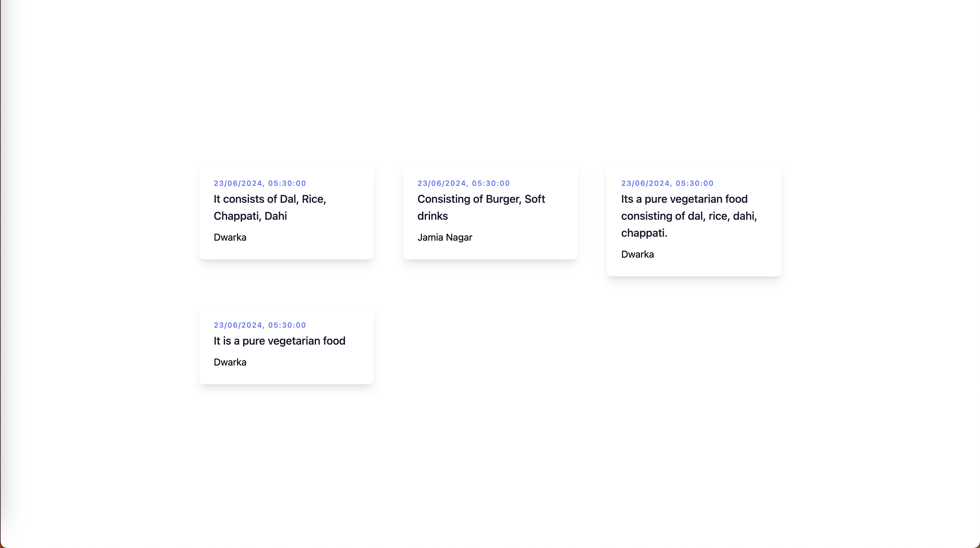
Task: Open 'Its a pure vegetarian food consisting' title
Action: (x=684, y=199)
